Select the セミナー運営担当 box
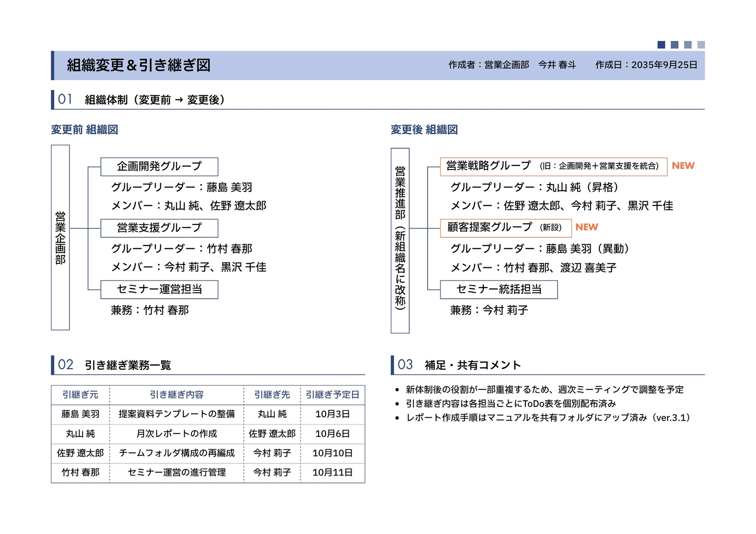The width and height of the screenshot is (756, 534). 159,289
